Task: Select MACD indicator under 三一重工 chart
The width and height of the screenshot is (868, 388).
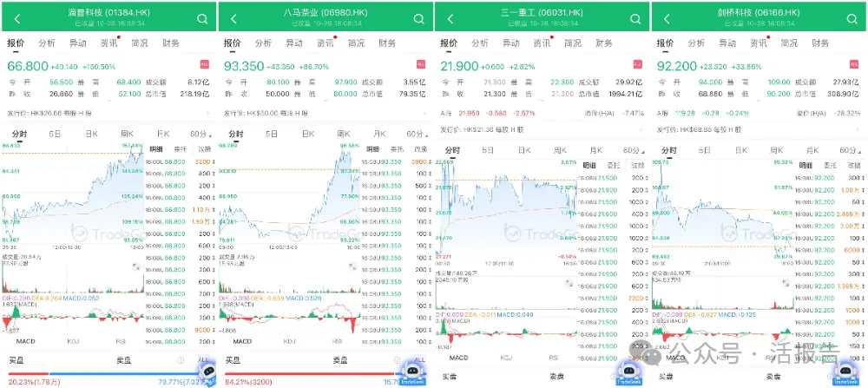Action: pyautogui.click(x=458, y=358)
